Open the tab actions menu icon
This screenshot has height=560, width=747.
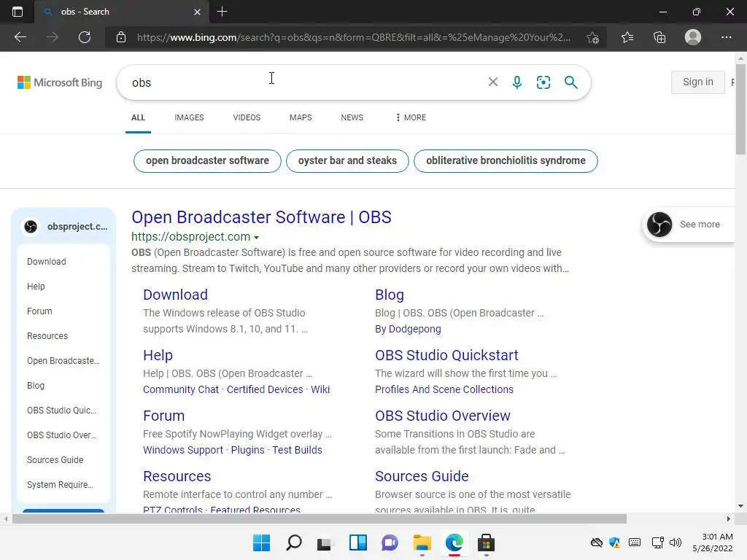18,12
